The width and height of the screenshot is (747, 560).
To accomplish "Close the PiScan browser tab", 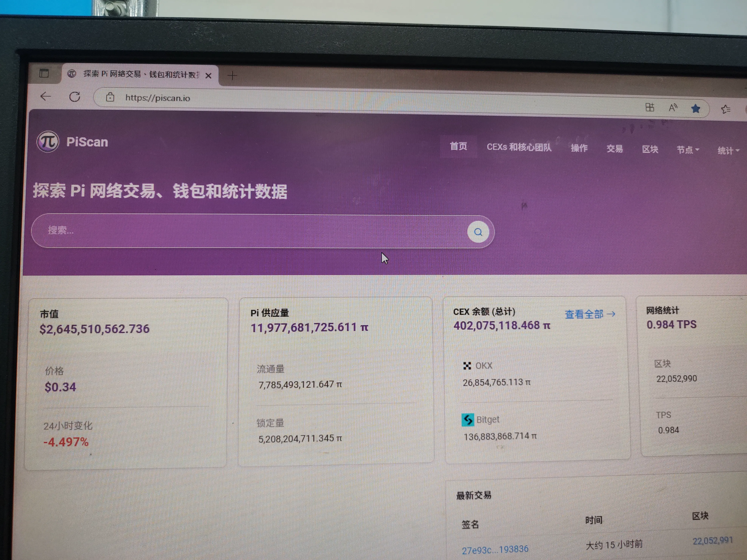I will coord(208,76).
